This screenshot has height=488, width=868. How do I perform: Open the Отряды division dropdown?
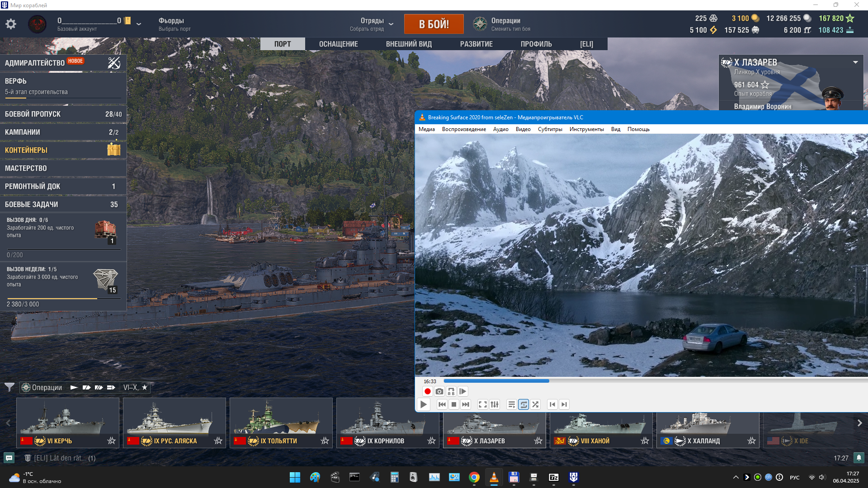(391, 24)
